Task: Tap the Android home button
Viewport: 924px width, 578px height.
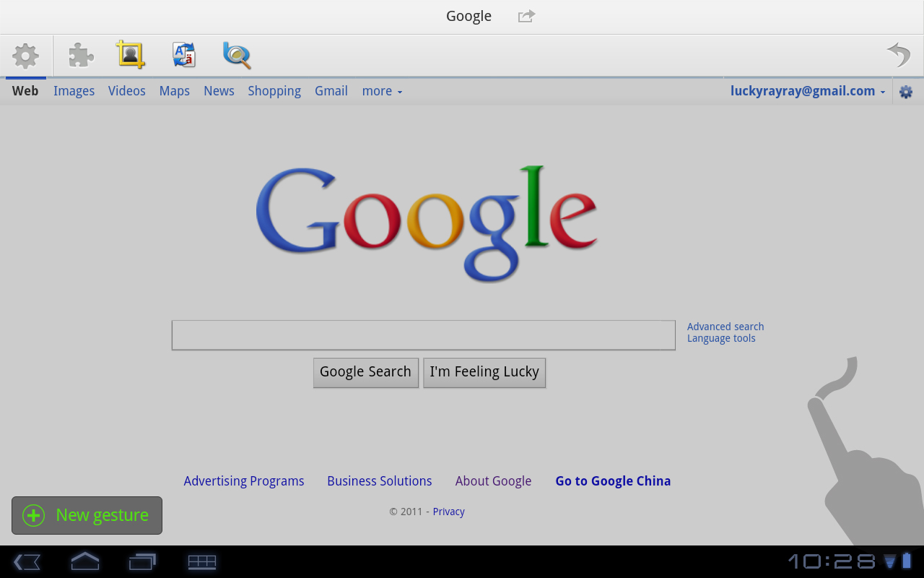Action: (x=84, y=561)
